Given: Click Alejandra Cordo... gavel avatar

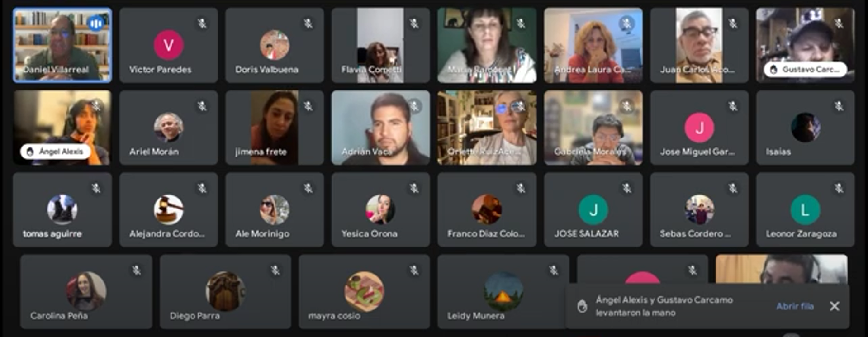Looking at the screenshot, I should [168, 209].
